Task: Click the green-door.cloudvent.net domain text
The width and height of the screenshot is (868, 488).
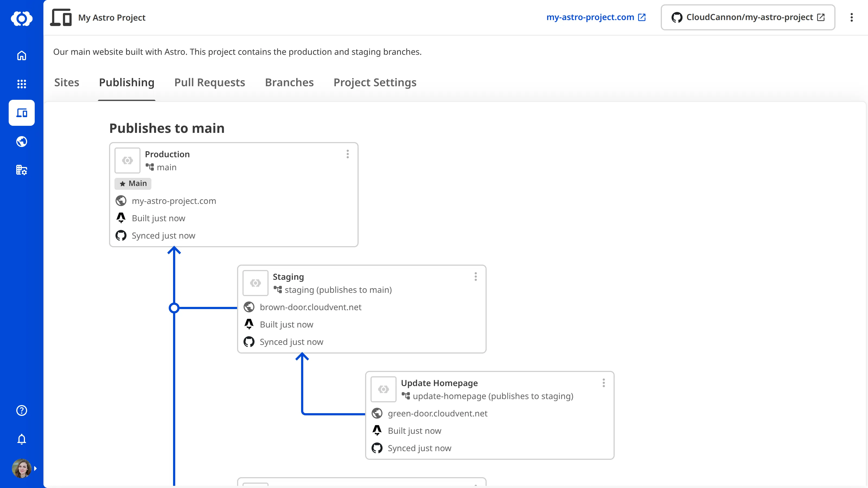Action: [438, 413]
